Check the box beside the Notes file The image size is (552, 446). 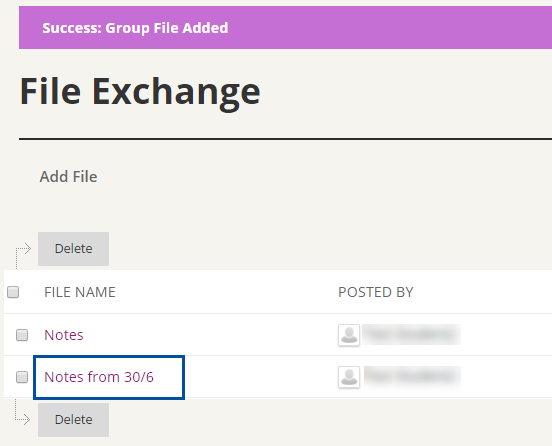tap(22, 335)
